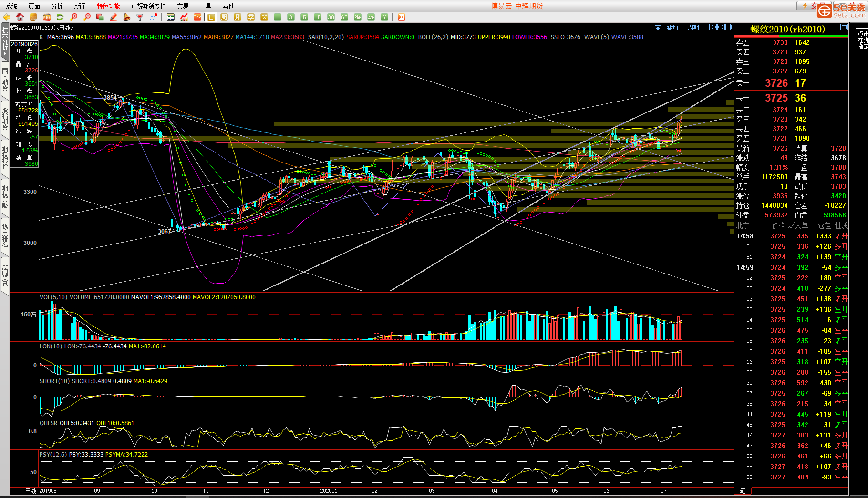The image size is (868, 498).
Task: Open the quote list table icon
Action: (171, 17)
